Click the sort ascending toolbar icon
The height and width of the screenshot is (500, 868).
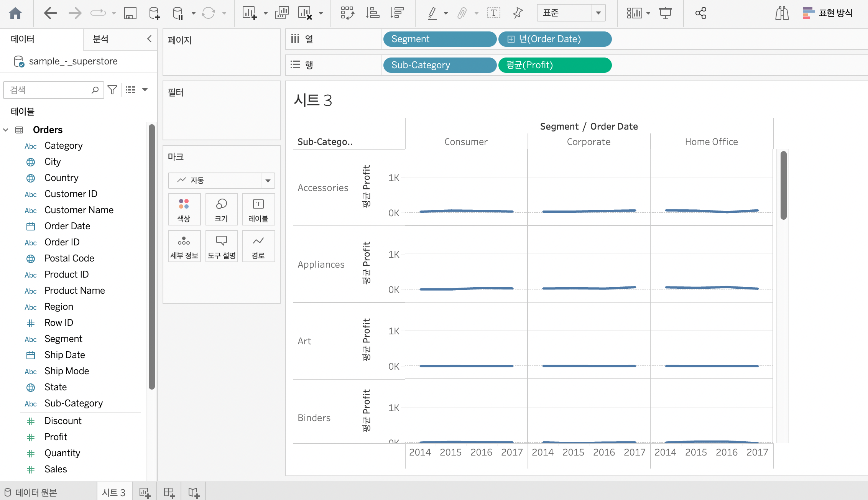coord(372,13)
